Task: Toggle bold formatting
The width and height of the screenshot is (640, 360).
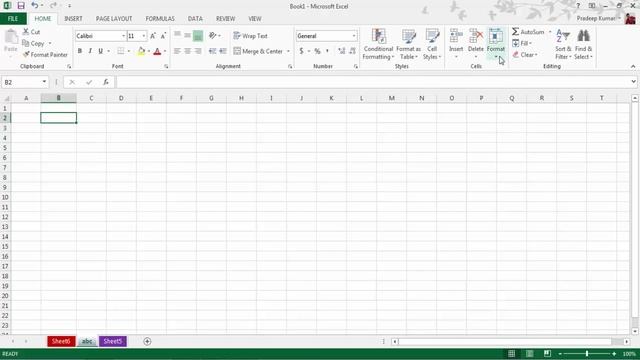Action: pos(80,51)
